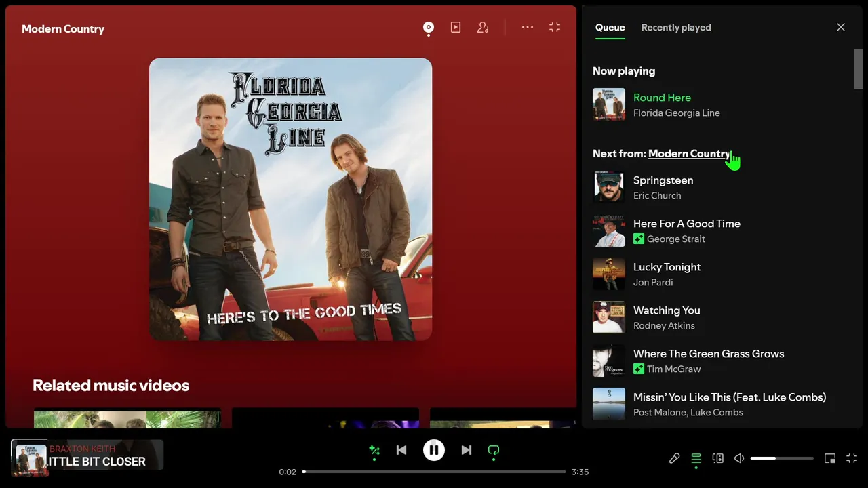Toggle the repeat button
The image size is (868, 488).
click(x=494, y=450)
